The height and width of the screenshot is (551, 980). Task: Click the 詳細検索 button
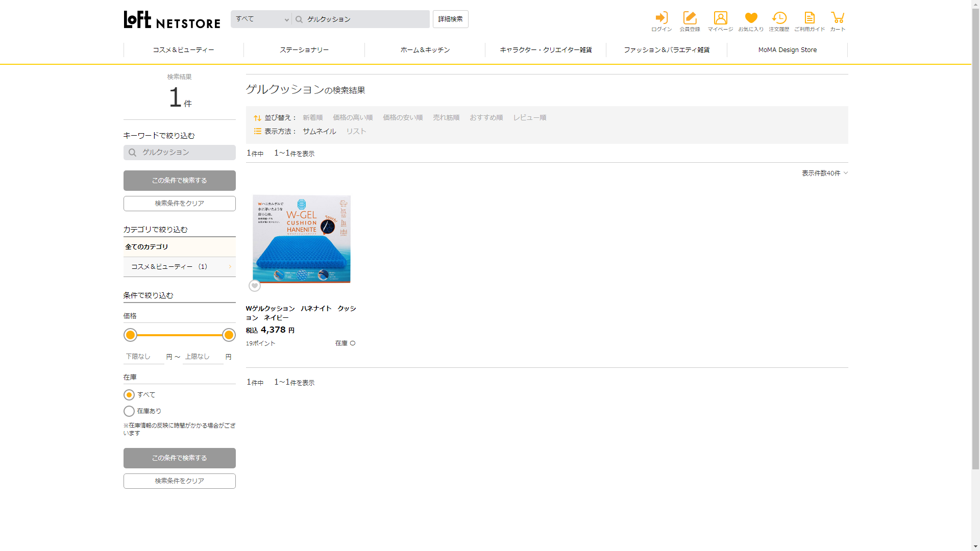(450, 19)
